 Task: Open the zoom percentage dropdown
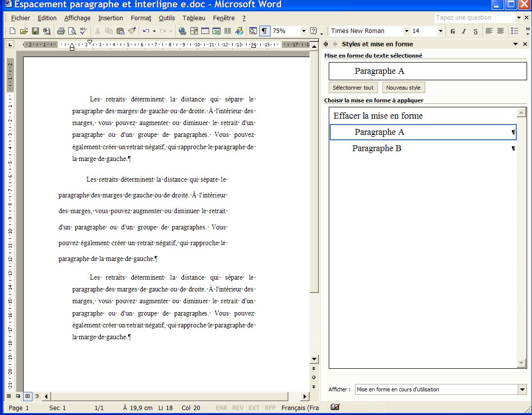click(304, 31)
